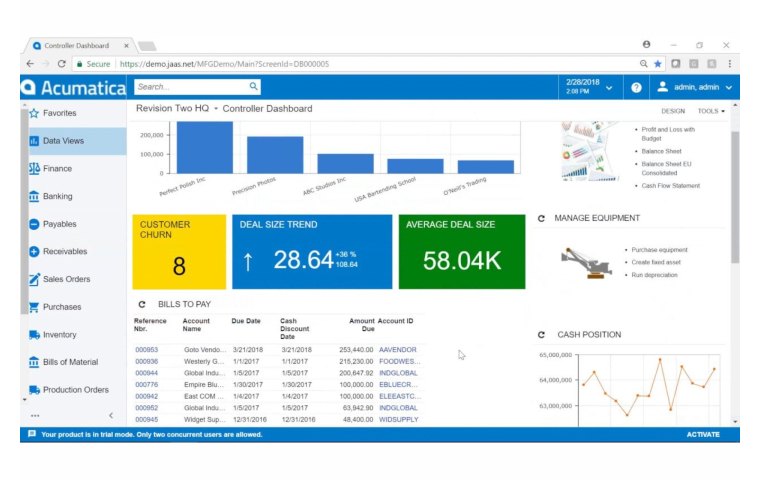Viewport: 760px width, 480px height.
Task: Open bill reference 000936
Action: point(146,361)
